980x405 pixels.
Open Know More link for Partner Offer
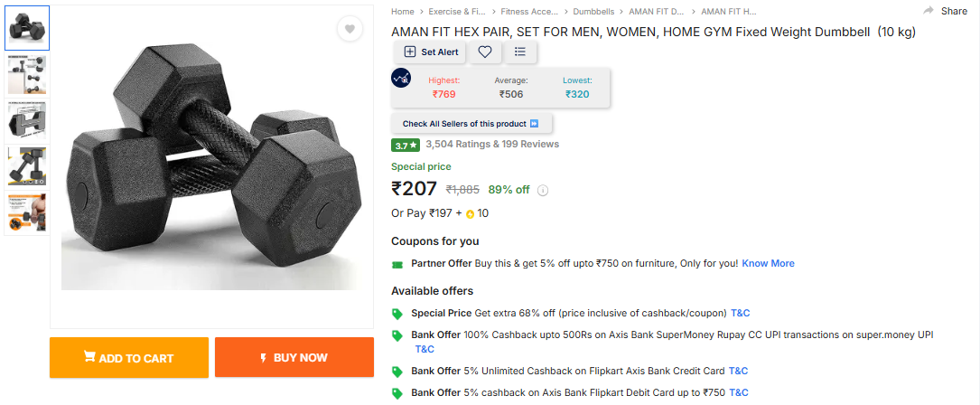[768, 264]
